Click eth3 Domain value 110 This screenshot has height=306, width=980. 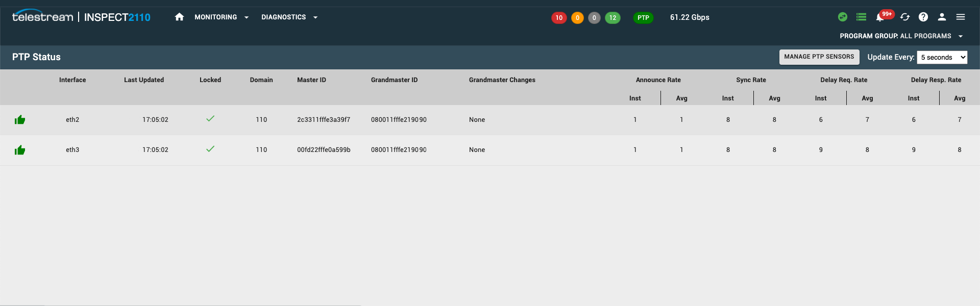click(x=261, y=150)
